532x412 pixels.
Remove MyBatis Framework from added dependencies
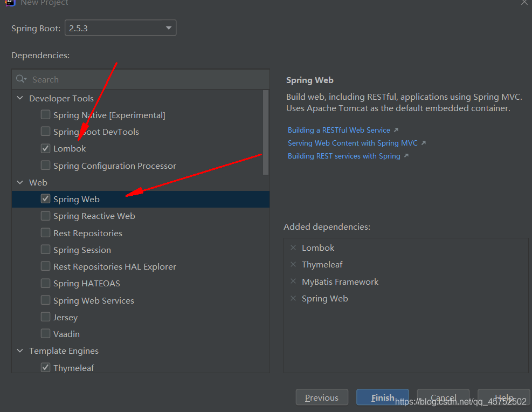(293, 281)
